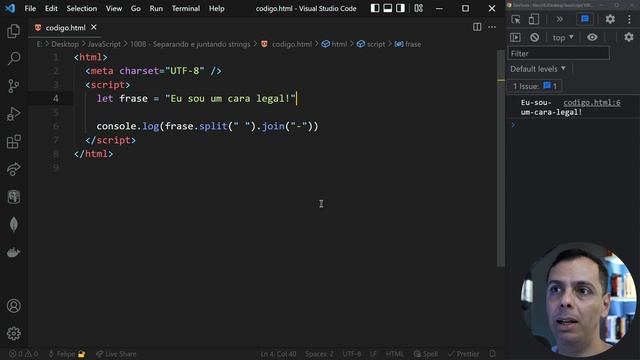640x360 pixels.
Task: Toggle the secondary side bar layout
Action: (400, 8)
